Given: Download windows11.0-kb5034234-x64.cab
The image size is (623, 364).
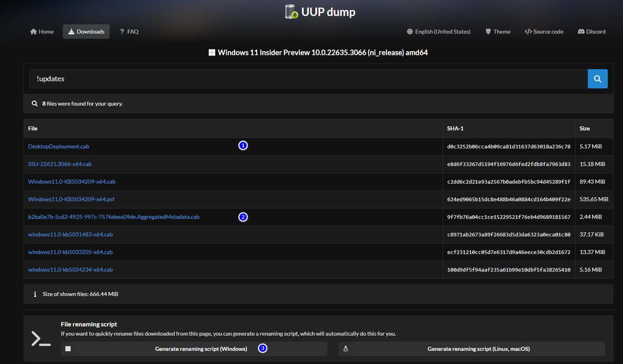Looking at the screenshot, I should click(70, 270).
